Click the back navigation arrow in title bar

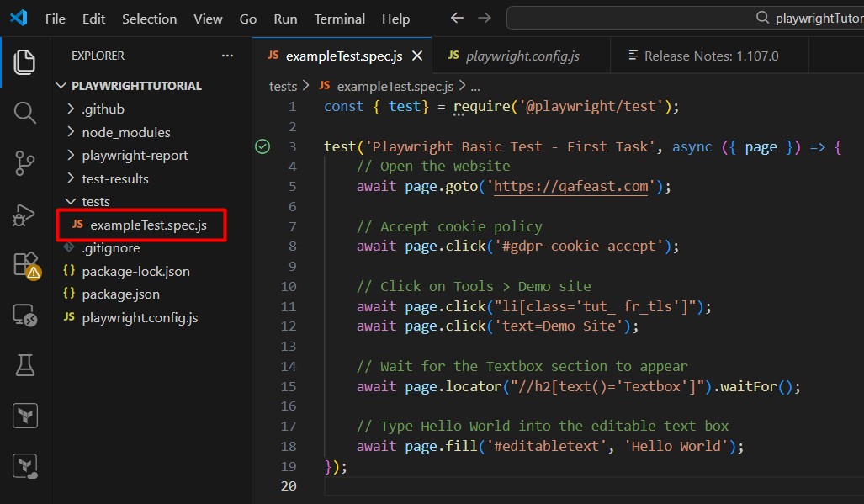(457, 18)
